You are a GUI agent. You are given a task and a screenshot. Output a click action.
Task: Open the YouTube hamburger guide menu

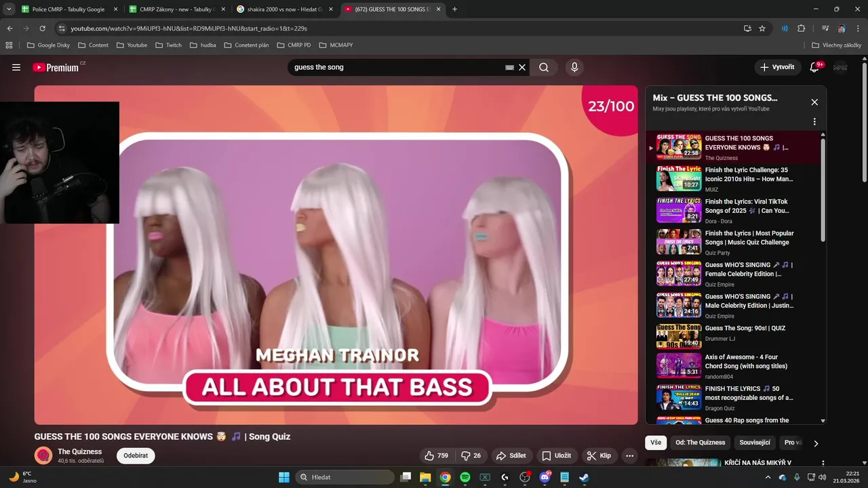pyautogui.click(x=16, y=67)
